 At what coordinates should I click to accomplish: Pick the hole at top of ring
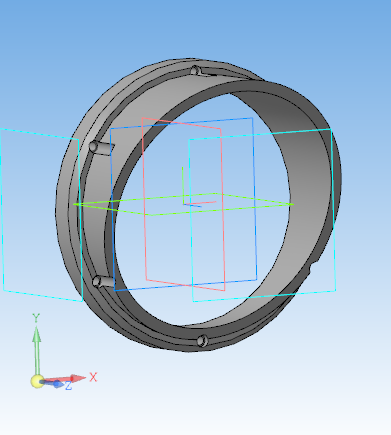(196, 71)
